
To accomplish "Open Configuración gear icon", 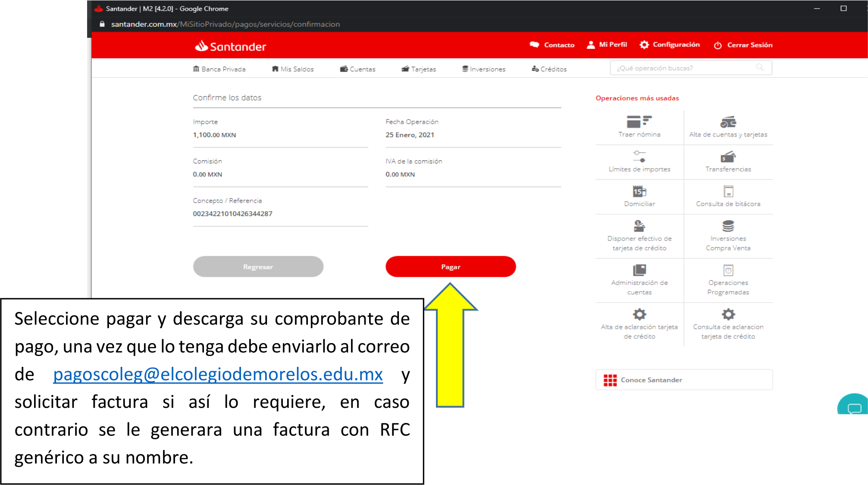I will pyautogui.click(x=644, y=45).
